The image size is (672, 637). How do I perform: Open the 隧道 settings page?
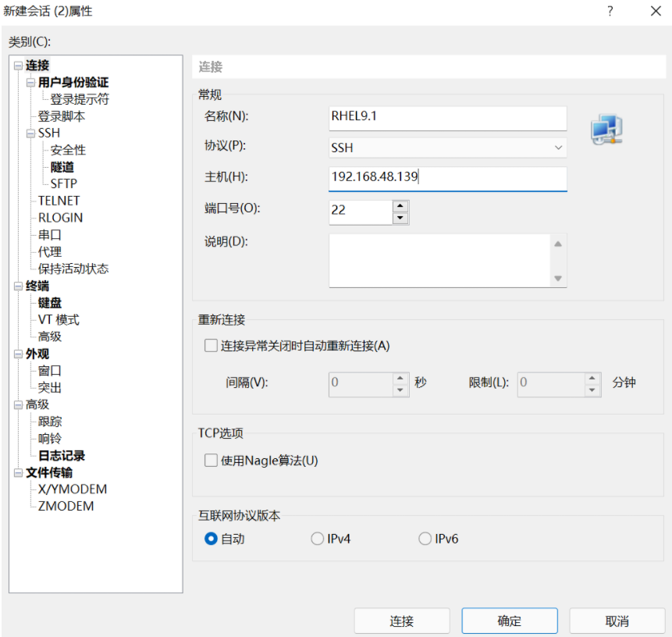(x=62, y=167)
